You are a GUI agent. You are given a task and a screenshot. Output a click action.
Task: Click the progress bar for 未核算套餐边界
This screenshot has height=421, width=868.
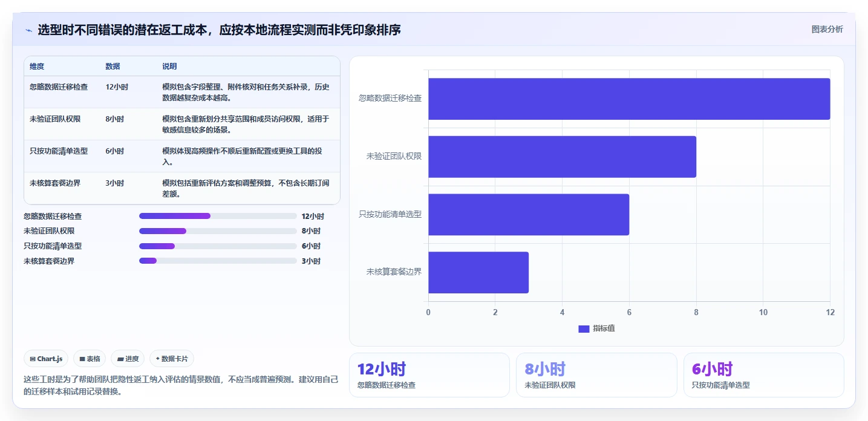coord(218,261)
